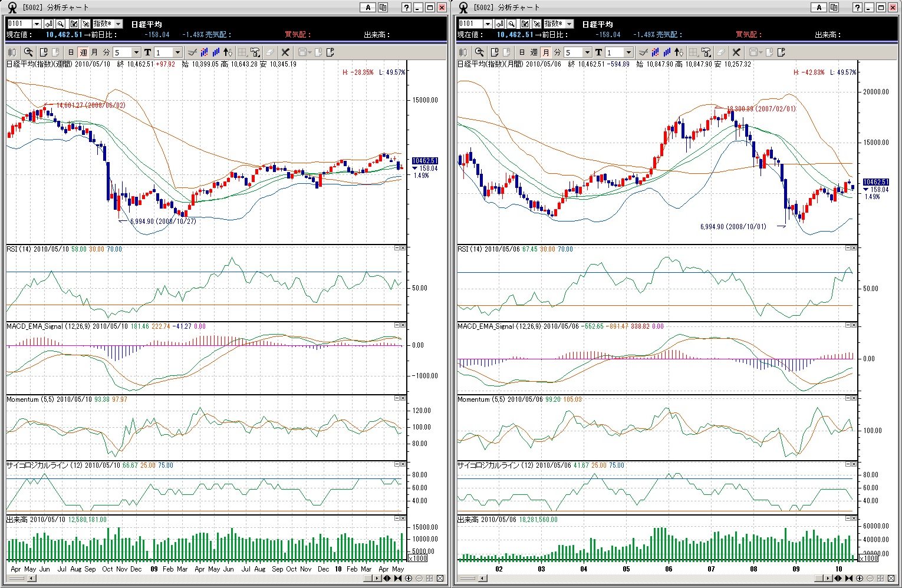
Task: Expand the 指数 market type dropdown in right window
Action: pyautogui.click(x=569, y=24)
